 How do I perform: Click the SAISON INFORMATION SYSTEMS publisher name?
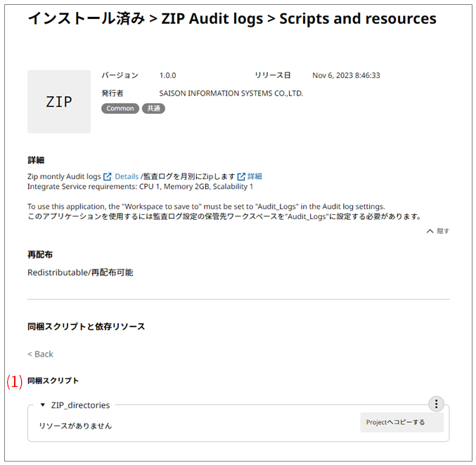click(x=231, y=93)
